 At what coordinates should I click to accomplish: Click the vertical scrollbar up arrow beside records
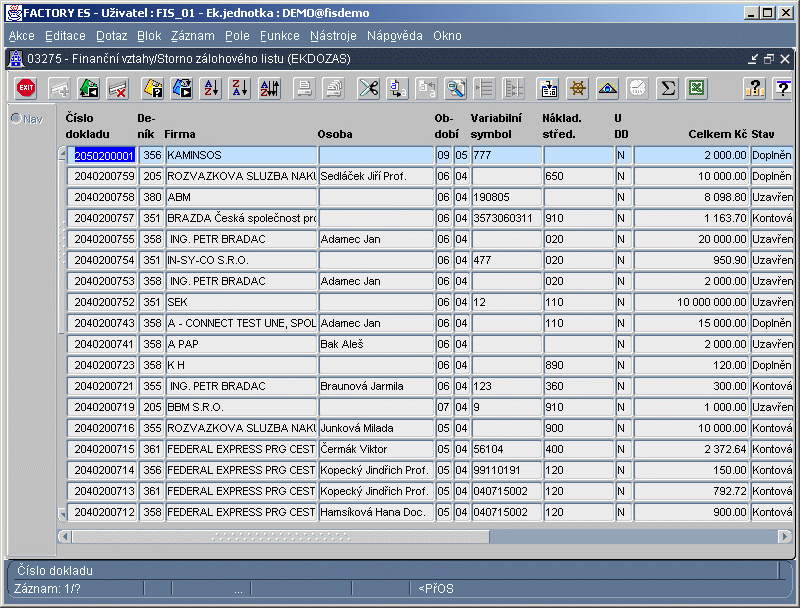tap(62, 153)
